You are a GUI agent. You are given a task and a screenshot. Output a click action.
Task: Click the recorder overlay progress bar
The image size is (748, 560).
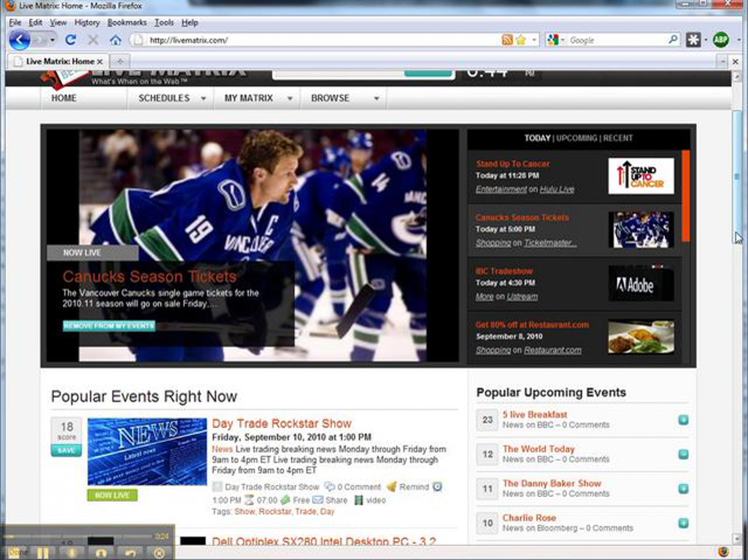78,536
